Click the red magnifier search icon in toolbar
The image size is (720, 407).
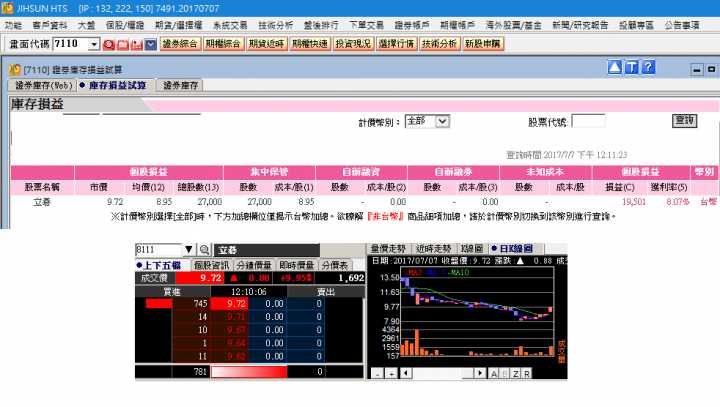click(109, 45)
